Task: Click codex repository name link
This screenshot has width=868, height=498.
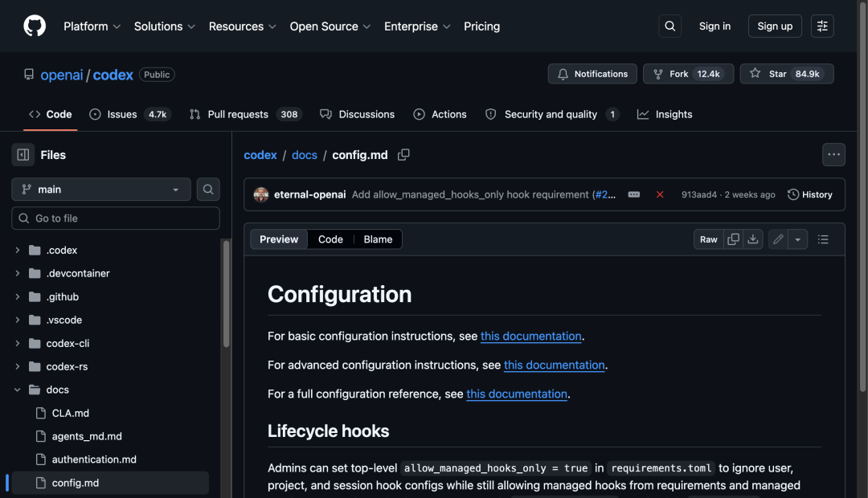Action: click(113, 75)
